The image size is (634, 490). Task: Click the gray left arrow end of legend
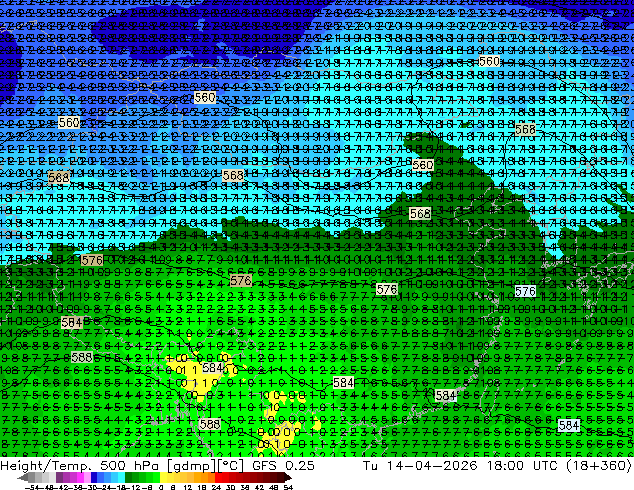(22, 478)
